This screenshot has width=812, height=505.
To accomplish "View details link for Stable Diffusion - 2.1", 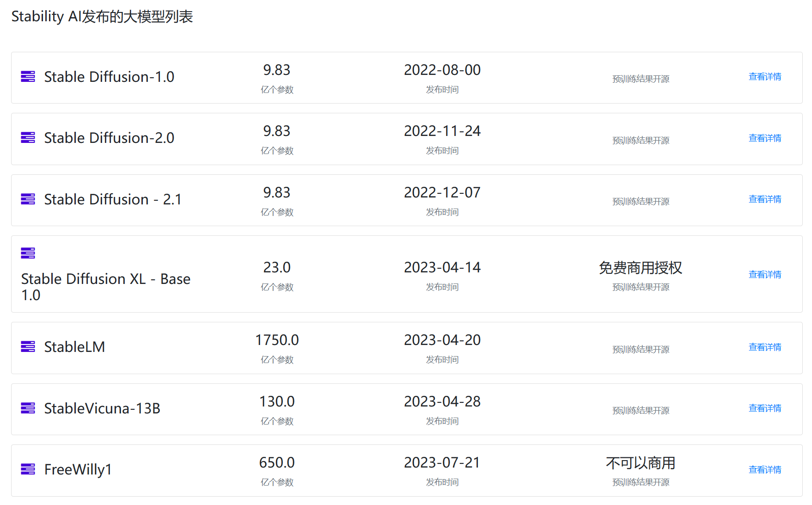I will 765,199.
